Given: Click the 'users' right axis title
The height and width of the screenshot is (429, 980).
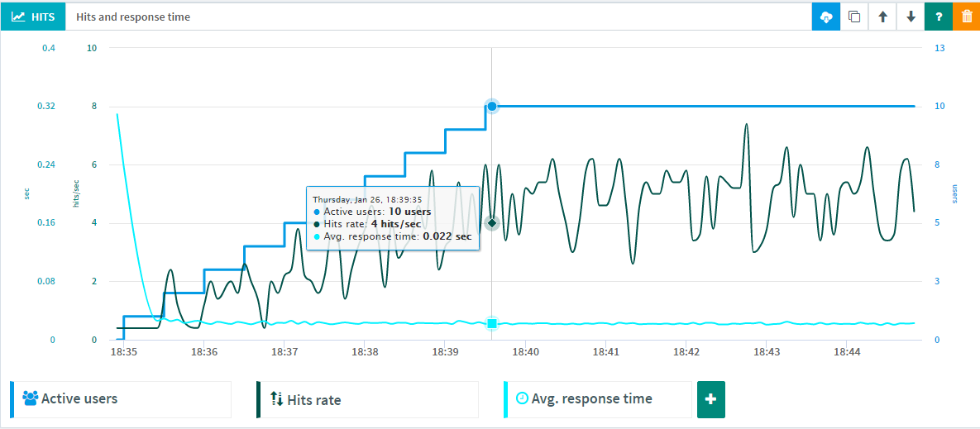Looking at the screenshot, I should point(955,194).
